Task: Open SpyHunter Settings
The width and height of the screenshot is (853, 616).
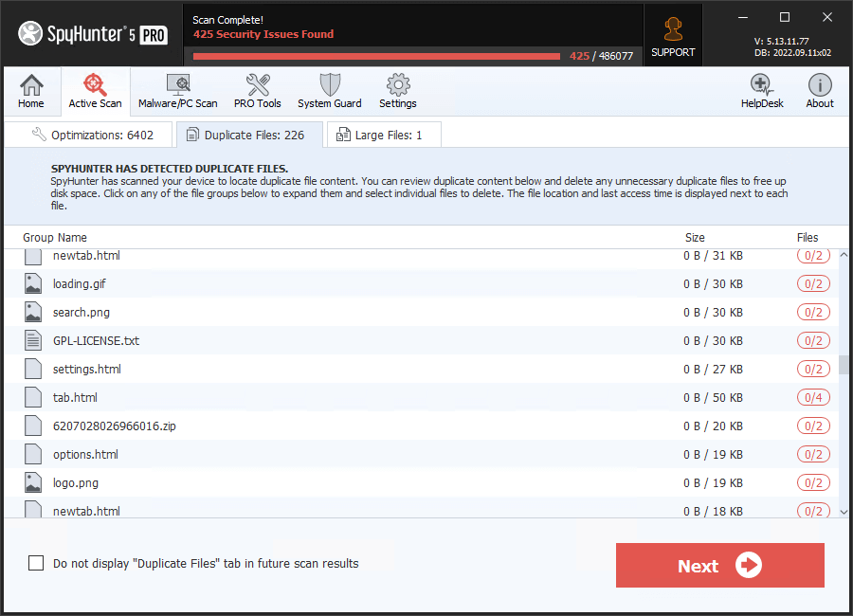Action: coord(397,90)
